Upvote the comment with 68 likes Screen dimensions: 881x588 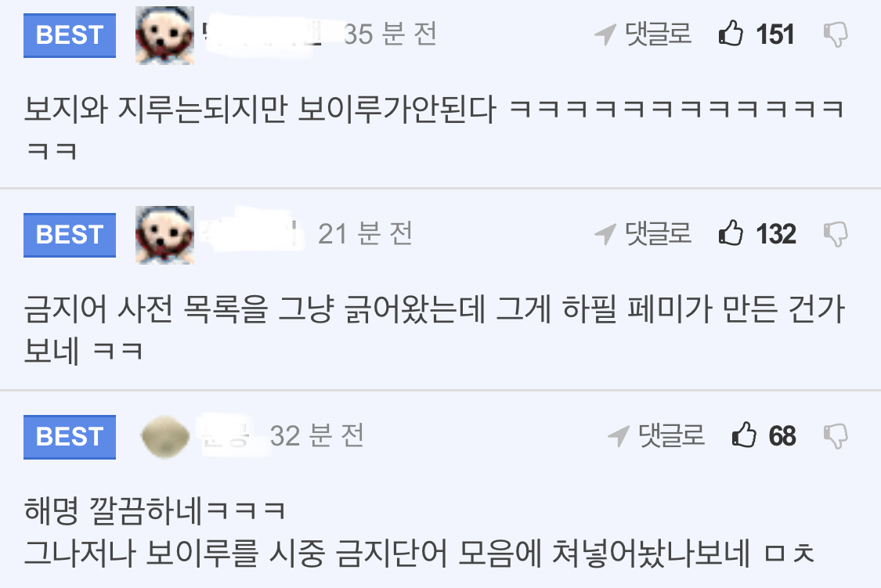point(744,435)
